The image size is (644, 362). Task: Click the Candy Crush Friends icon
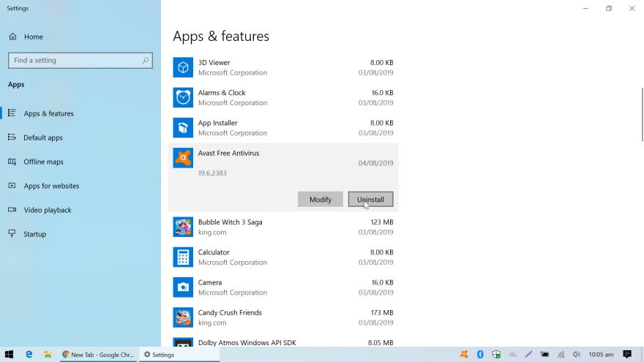click(183, 317)
